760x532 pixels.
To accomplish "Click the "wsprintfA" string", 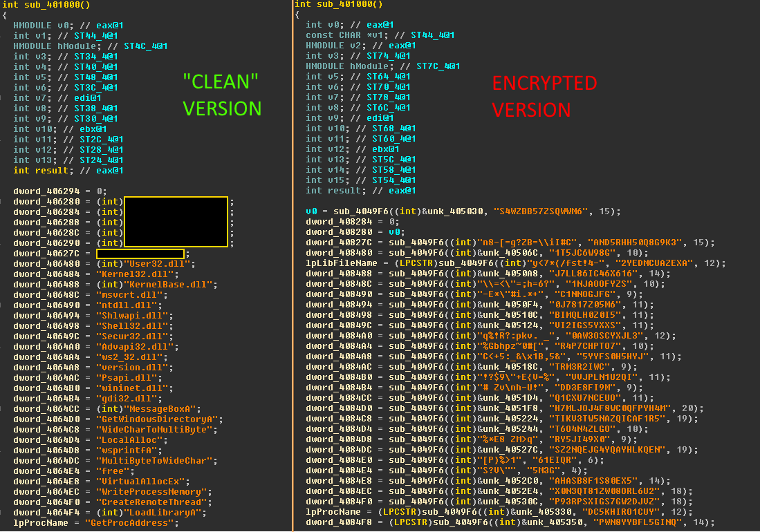I will (127, 450).
